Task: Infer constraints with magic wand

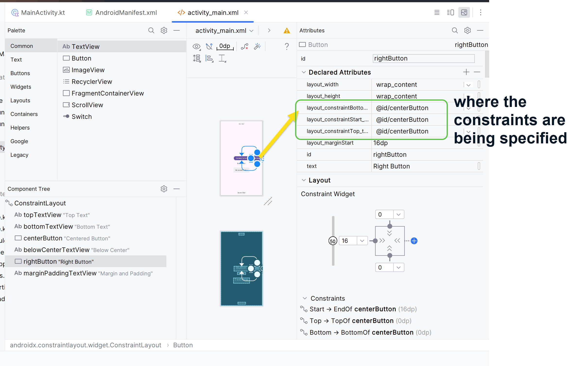Action: click(257, 46)
